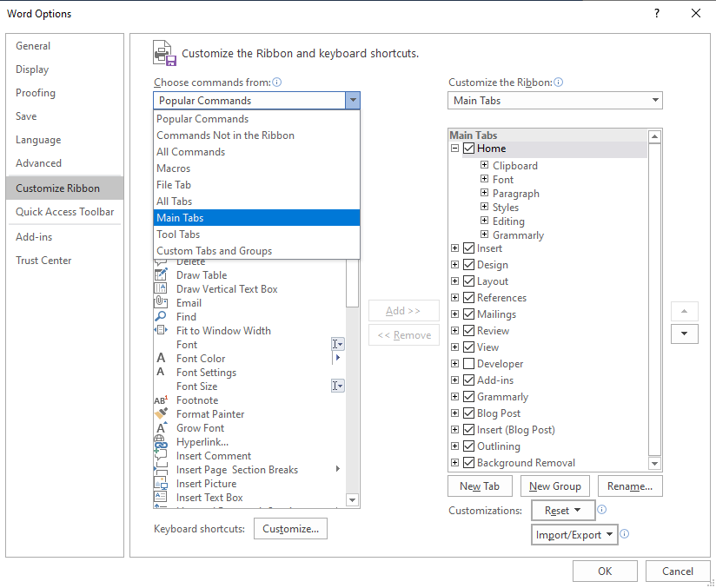716x588 pixels.
Task: Click the Email command icon
Action: [x=161, y=302]
